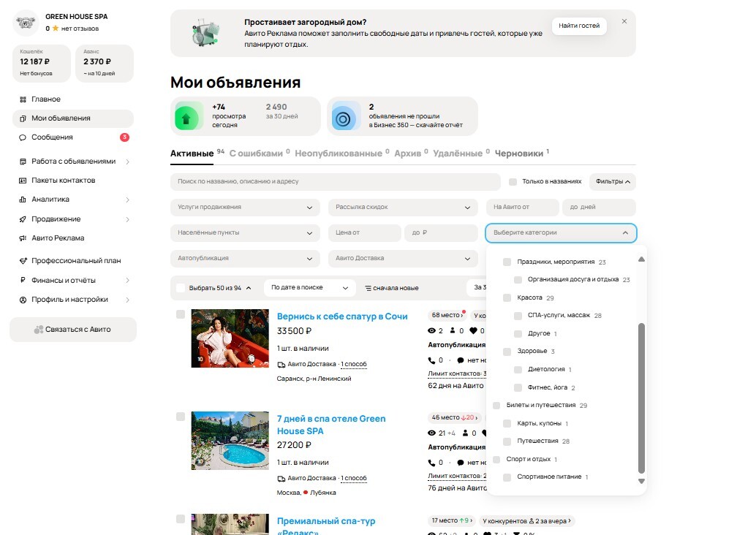Viewport: 756px width, 535px height.
Task: Click the сначала новые sort order icon
Action: pyautogui.click(x=368, y=288)
